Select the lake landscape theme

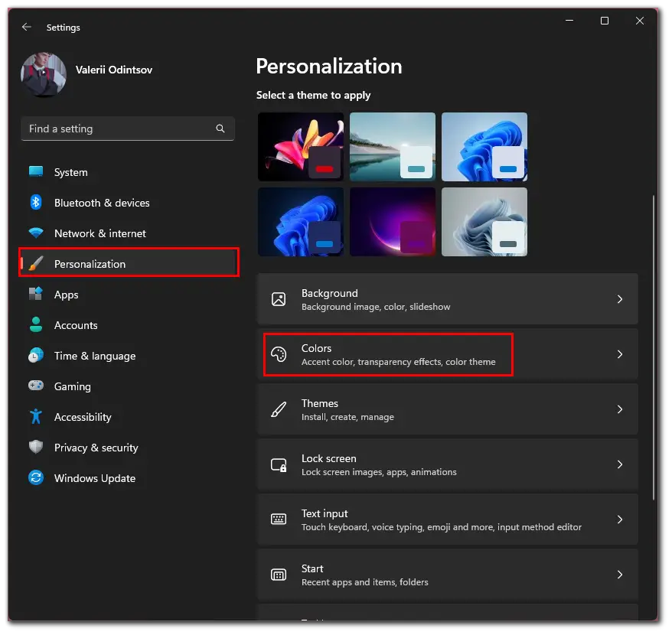pos(393,147)
